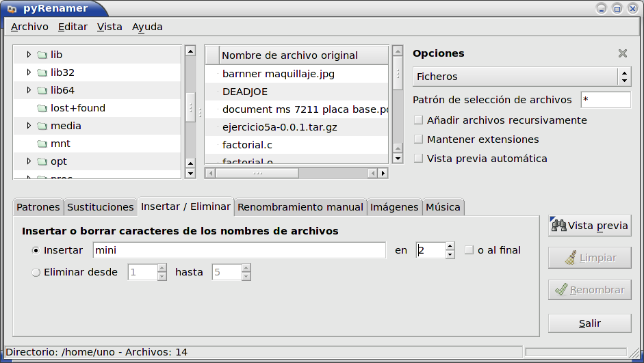Select file 'document ms 7211 placa base'
Image resolution: width=644 pixels, height=363 pixels.
296,109
